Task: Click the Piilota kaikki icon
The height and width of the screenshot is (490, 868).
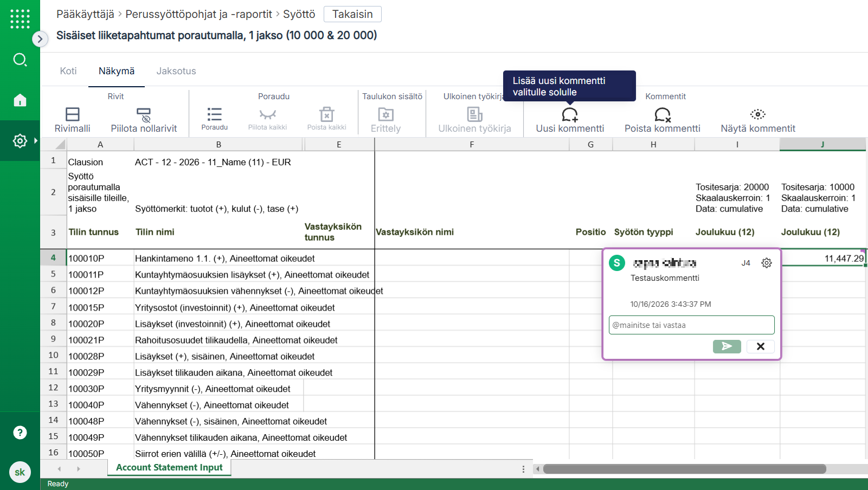Action: [267, 119]
